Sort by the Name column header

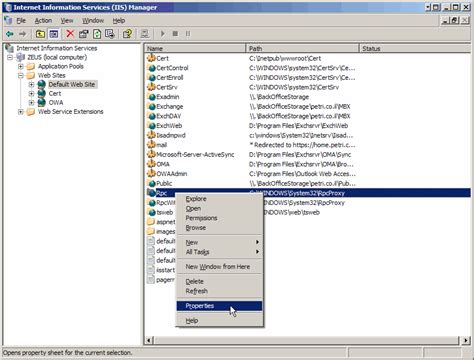click(195, 48)
